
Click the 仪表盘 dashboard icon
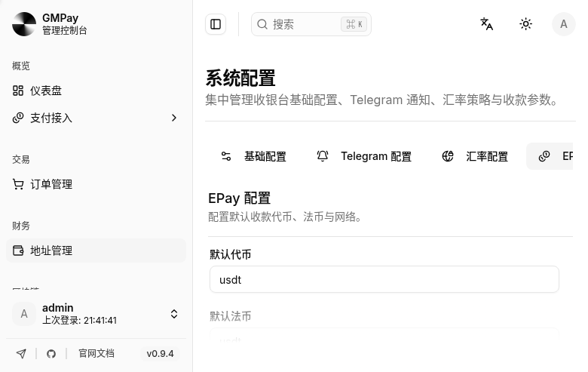18,91
